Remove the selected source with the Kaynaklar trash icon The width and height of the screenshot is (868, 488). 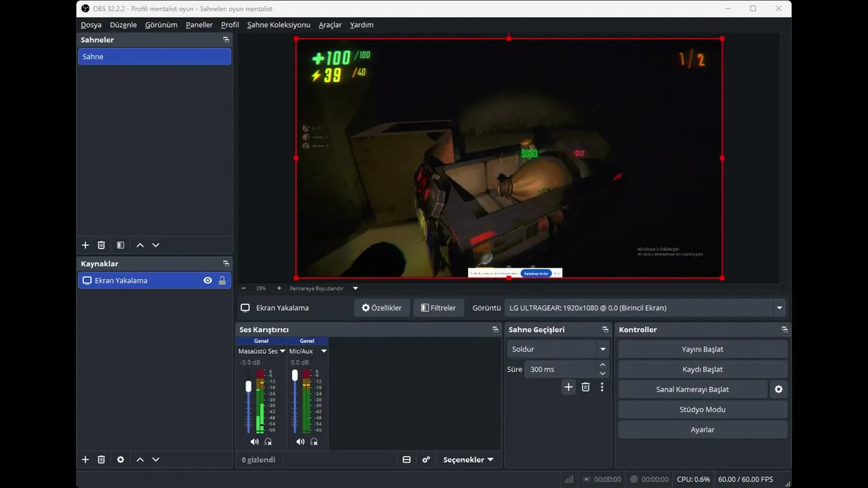tap(101, 460)
